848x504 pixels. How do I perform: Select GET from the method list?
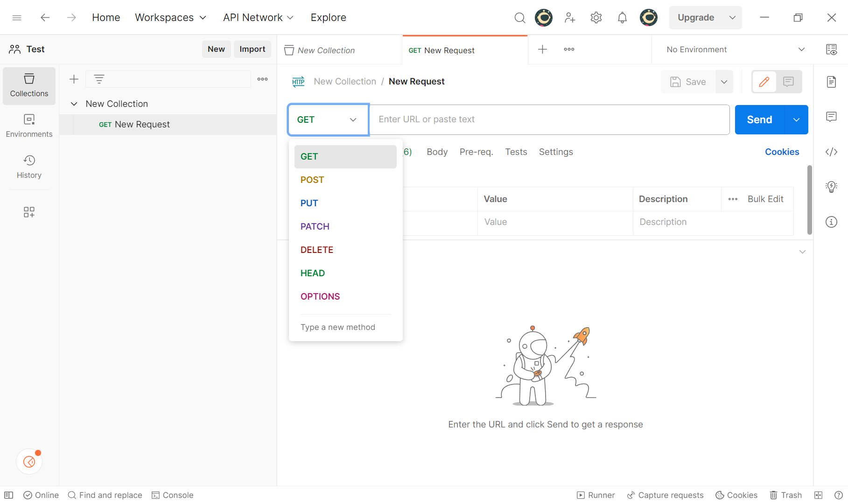345,157
